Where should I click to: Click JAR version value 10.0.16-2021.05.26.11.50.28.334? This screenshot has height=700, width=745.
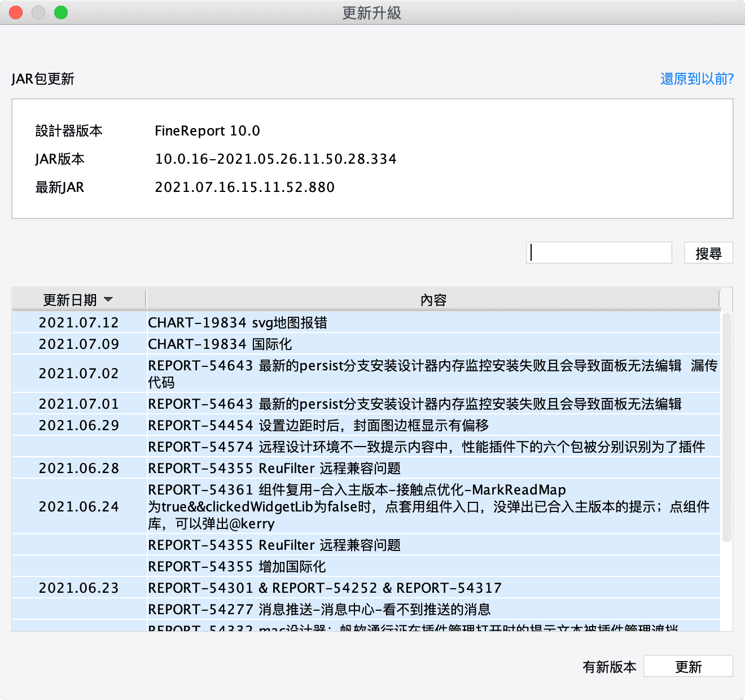(275, 159)
